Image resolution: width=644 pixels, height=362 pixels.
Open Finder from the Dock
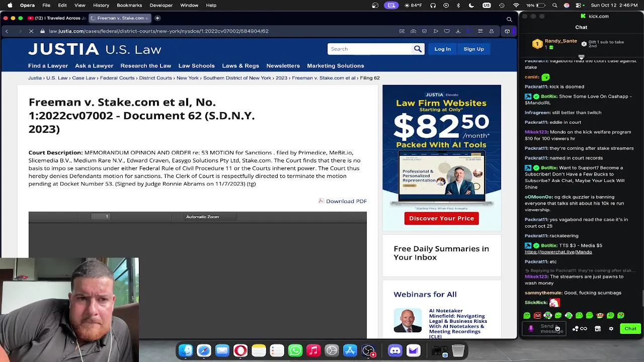coord(186,350)
